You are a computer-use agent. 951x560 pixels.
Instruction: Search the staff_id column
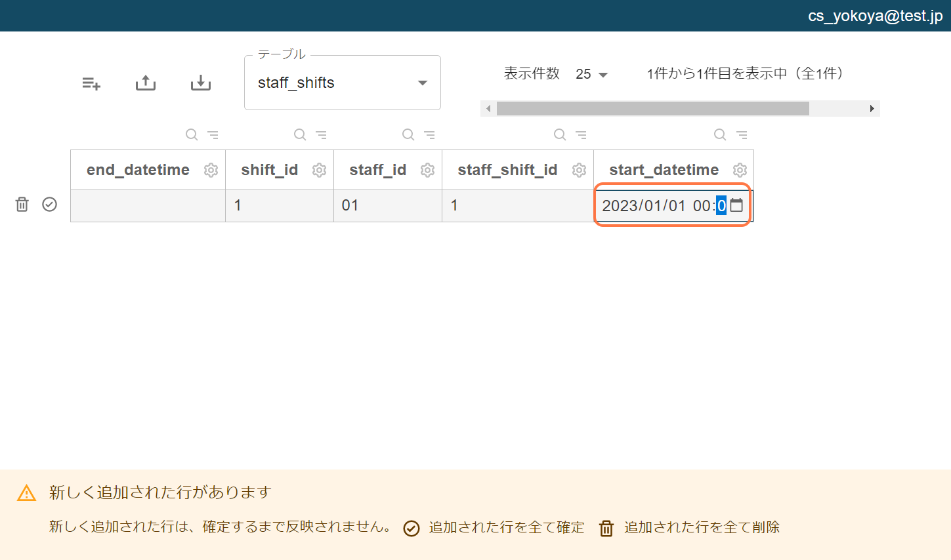tap(408, 134)
